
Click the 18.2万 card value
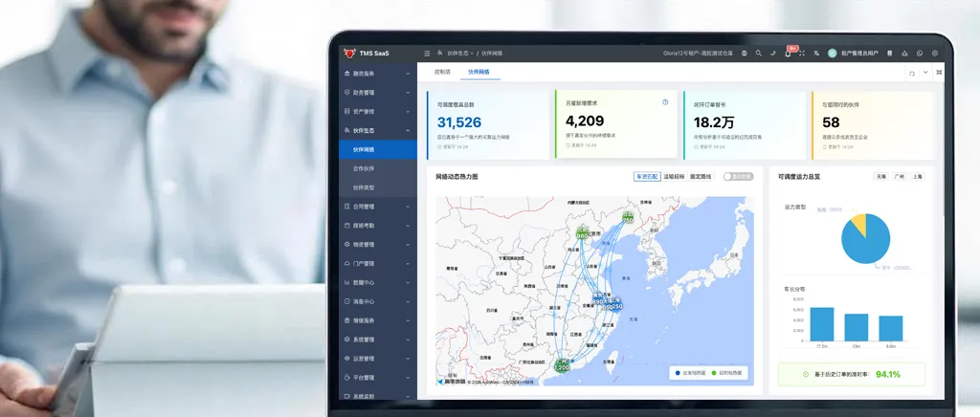pyautogui.click(x=714, y=121)
